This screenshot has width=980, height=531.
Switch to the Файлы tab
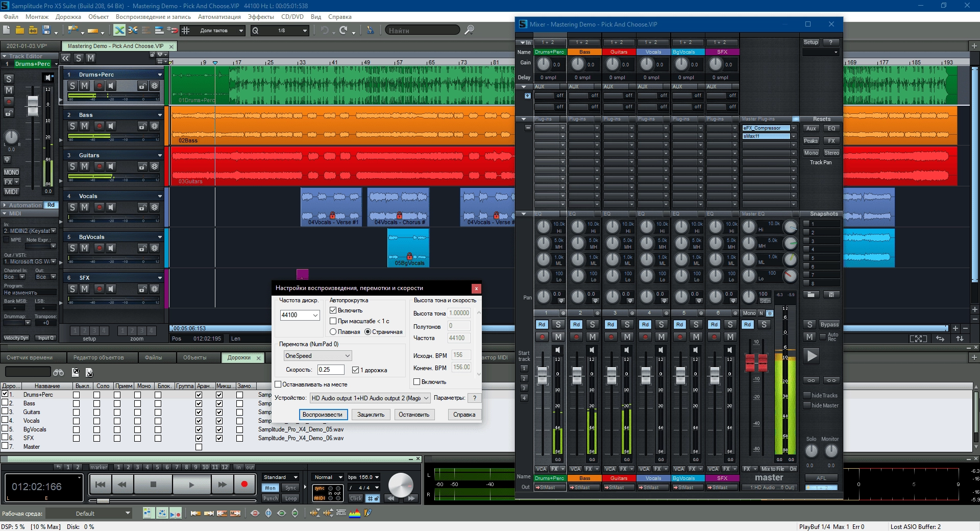(153, 357)
